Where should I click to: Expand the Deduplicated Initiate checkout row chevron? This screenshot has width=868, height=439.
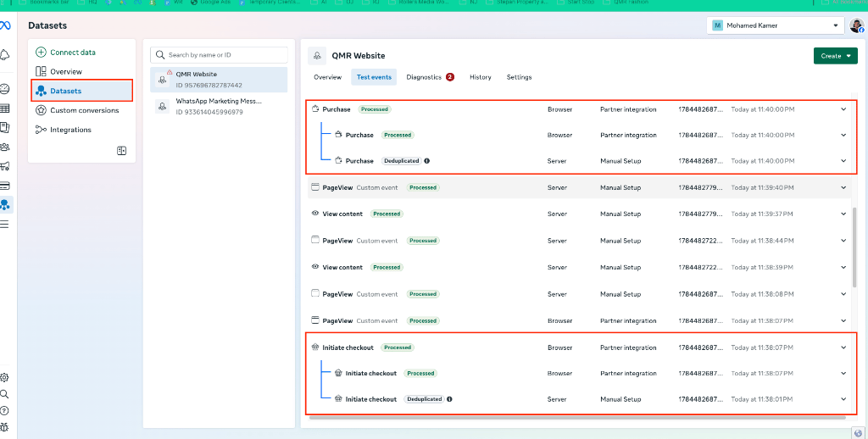[843, 399]
